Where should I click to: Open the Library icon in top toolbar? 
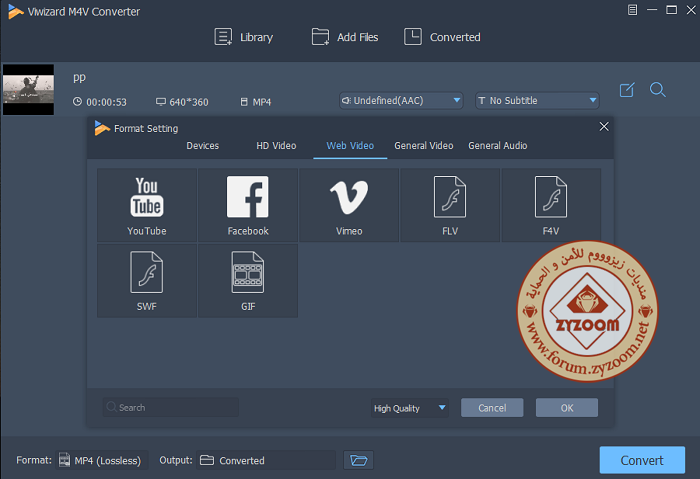click(223, 37)
